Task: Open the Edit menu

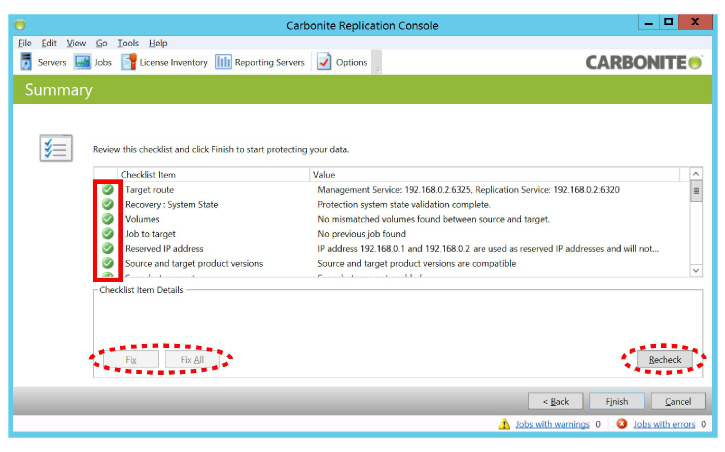Action: (x=49, y=43)
